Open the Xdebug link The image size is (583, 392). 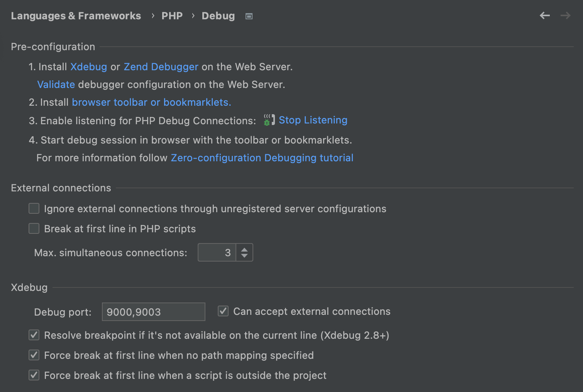(88, 67)
